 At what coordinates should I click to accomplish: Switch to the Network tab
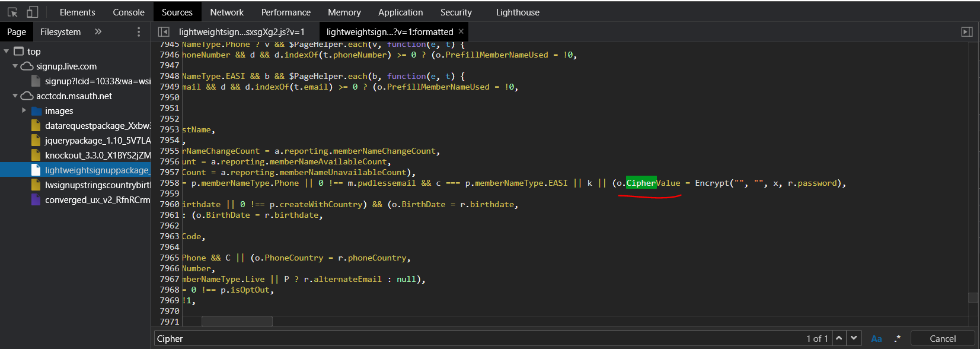tap(226, 12)
